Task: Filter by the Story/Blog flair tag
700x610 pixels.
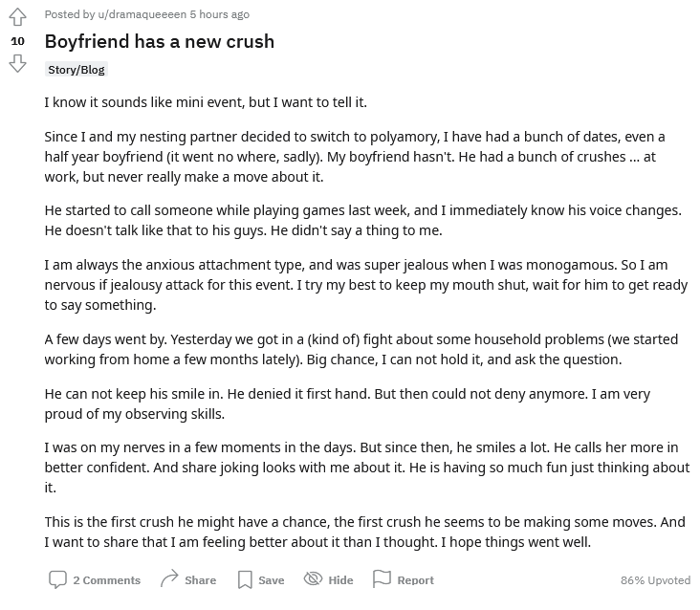Action: [77, 70]
